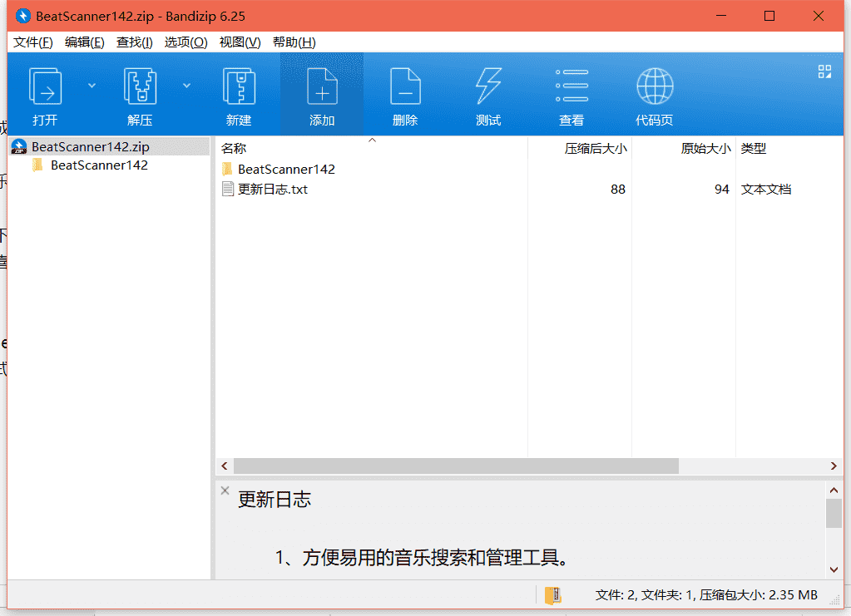Screen dimensions: 851x616
Task: Click the Extract (解压) toolbar icon
Action: (140, 86)
